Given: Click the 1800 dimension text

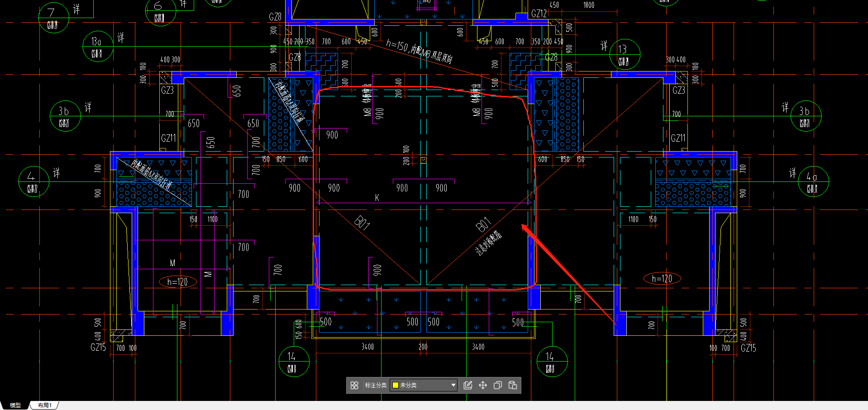Looking at the screenshot, I should [x=589, y=5].
